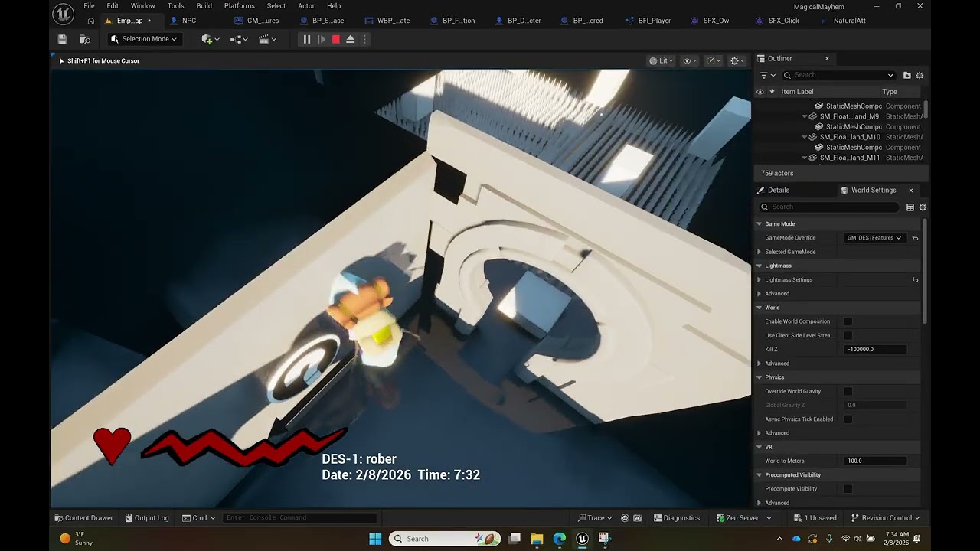Open the Cmd console type dropdown
Screen dimensions: 980x551
click(x=199, y=518)
